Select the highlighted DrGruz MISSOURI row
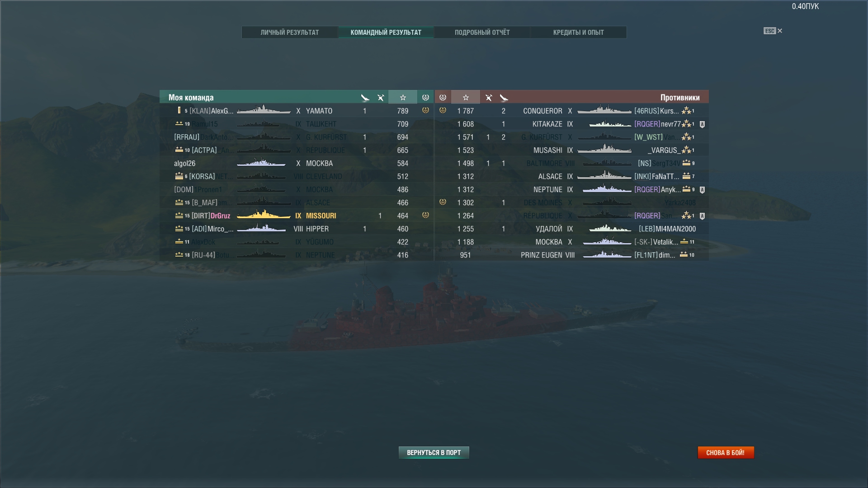 coord(297,216)
